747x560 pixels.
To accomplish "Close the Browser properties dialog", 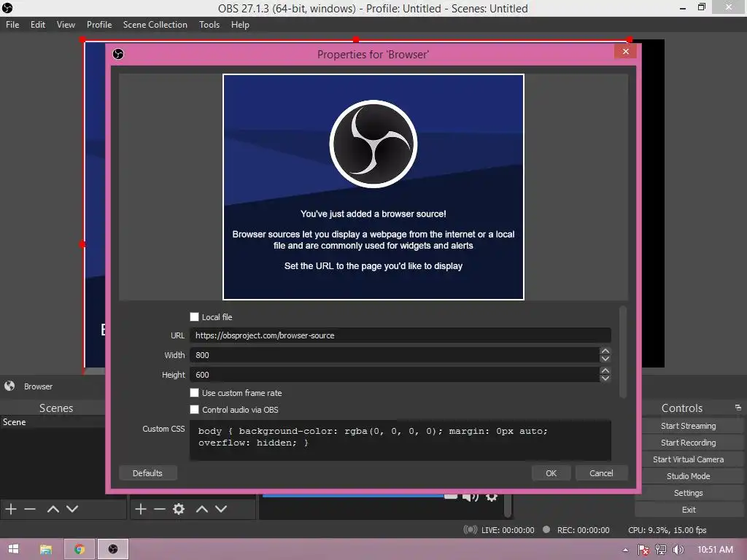I will (x=625, y=52).
